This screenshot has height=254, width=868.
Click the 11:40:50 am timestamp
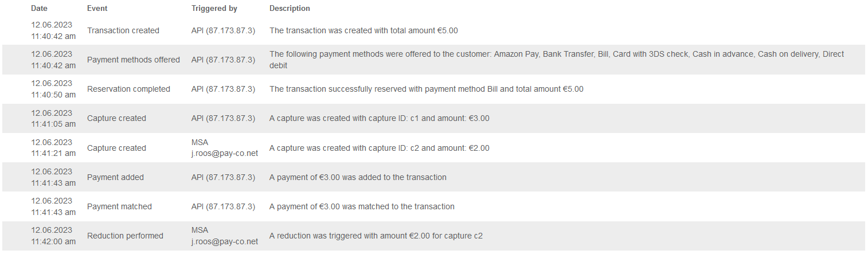pos(53,95)
